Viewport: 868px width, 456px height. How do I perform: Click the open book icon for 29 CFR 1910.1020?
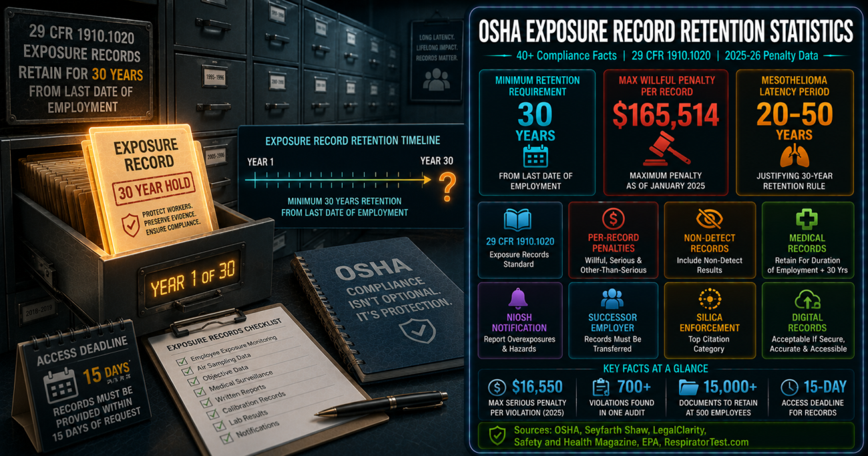[519, 220]
